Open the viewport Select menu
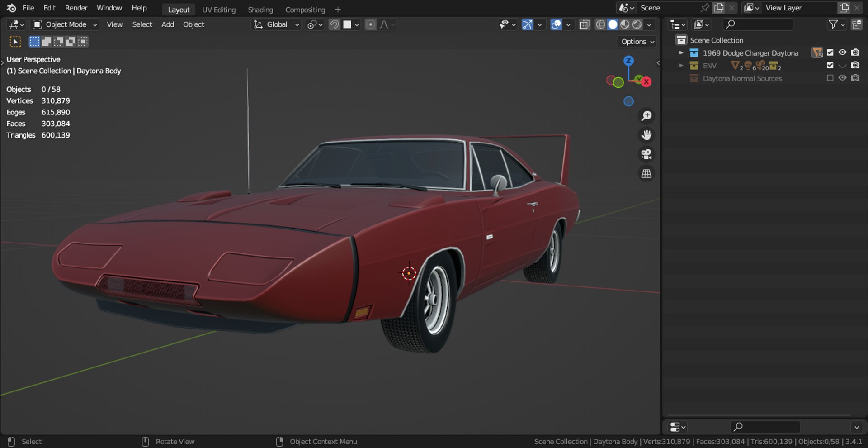Image resolution: width=868 pixels, height=448 pixels. tap(142, 24)
